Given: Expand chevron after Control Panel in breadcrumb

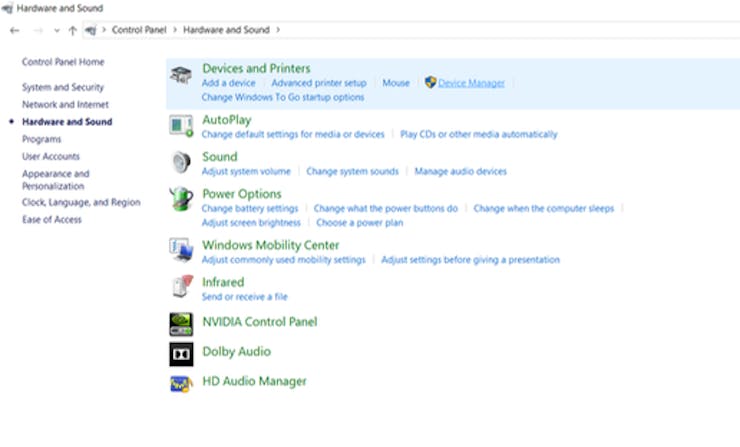Looking at the screenshot, I should 175,30.
